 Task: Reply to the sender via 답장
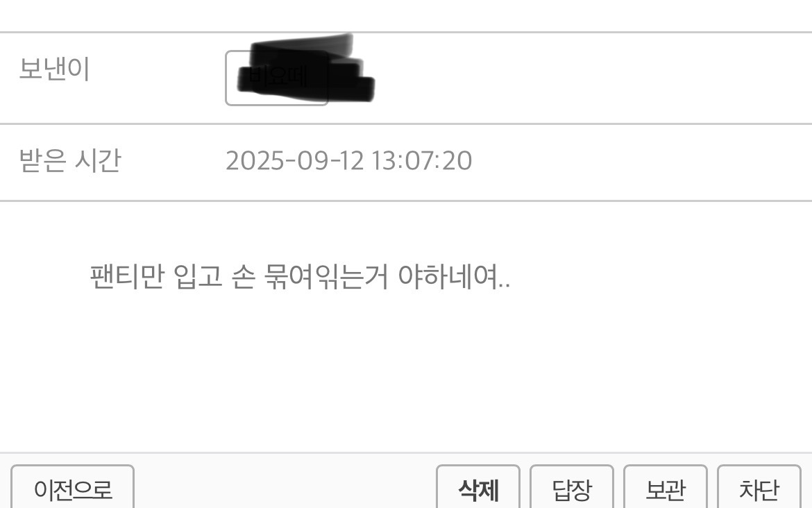(572, 487)
